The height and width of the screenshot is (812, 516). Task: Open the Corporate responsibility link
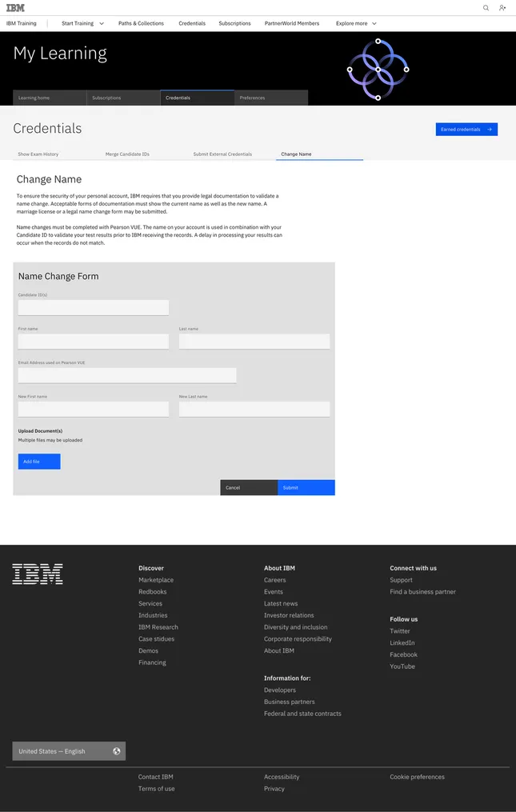[x=298, y=639]
